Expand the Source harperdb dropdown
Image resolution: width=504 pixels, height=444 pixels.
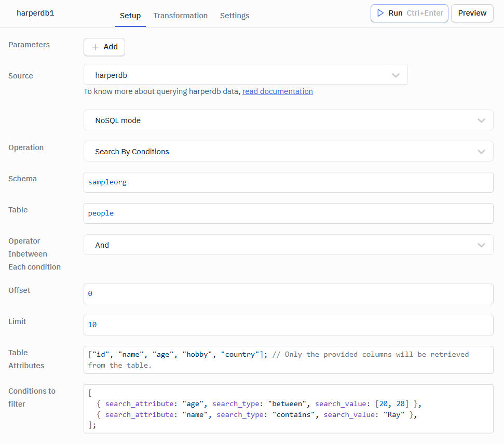[246, 75]
